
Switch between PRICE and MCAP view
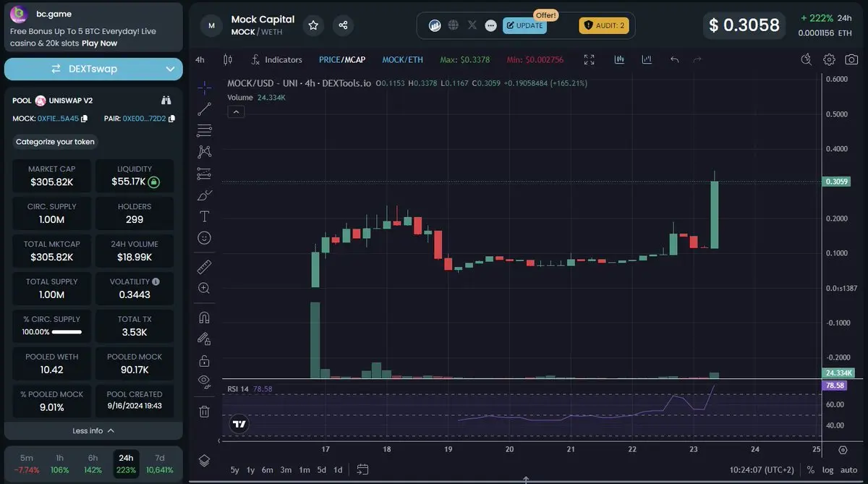342,59
